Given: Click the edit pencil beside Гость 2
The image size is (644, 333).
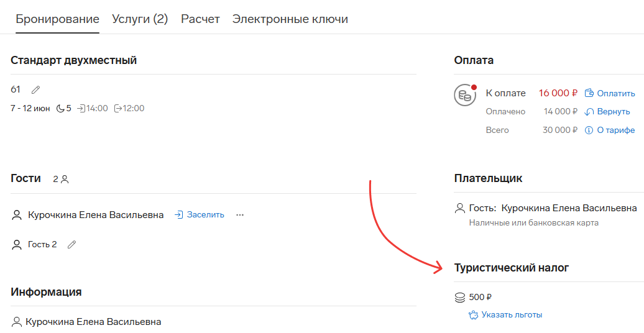Looking at the screenshot, I should pyautogui.click(x=71, y=245).
